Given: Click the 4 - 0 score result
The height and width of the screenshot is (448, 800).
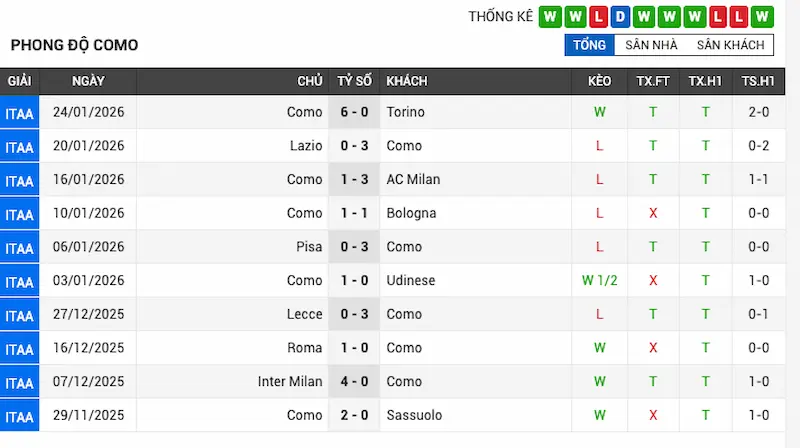Looking at the screenshot, I should click(354, 381).
